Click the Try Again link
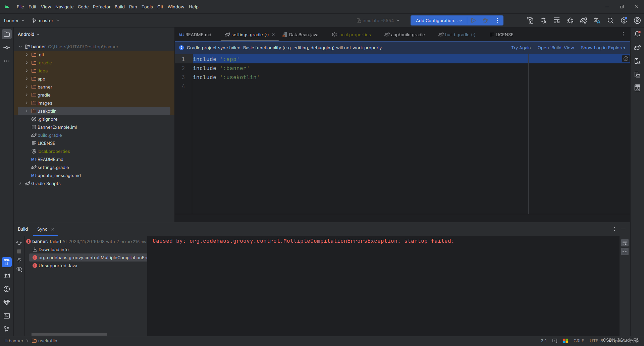 coord(521,48)
